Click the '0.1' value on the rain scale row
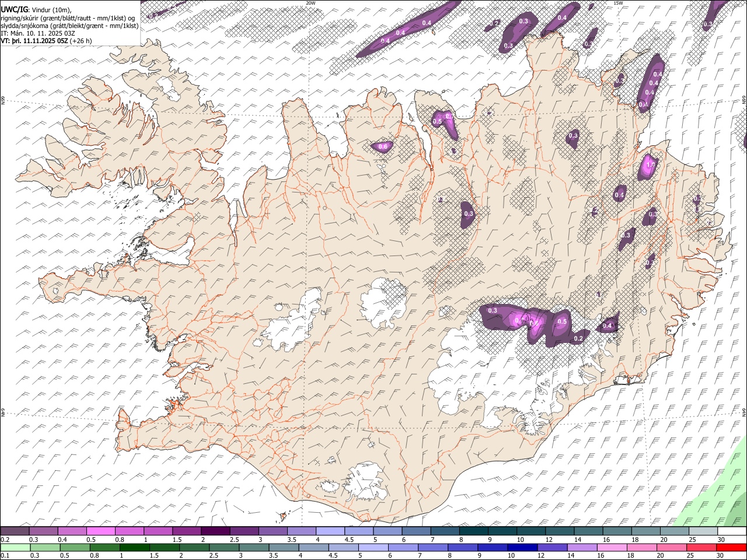Image resolution: width=747 pixels, height=560 pixels. point(5,556)
